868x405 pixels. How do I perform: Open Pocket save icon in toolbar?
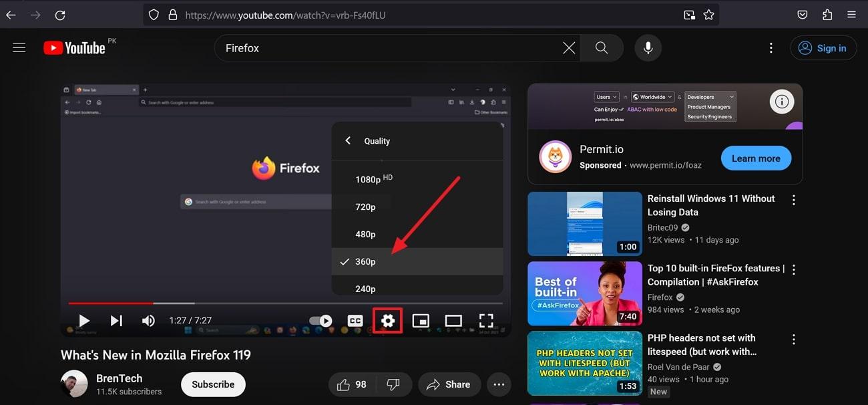click(803, 15)
